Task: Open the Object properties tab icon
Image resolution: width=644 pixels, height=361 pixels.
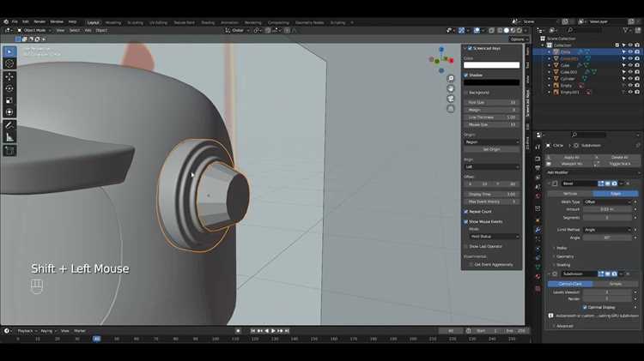Action: 538,220
